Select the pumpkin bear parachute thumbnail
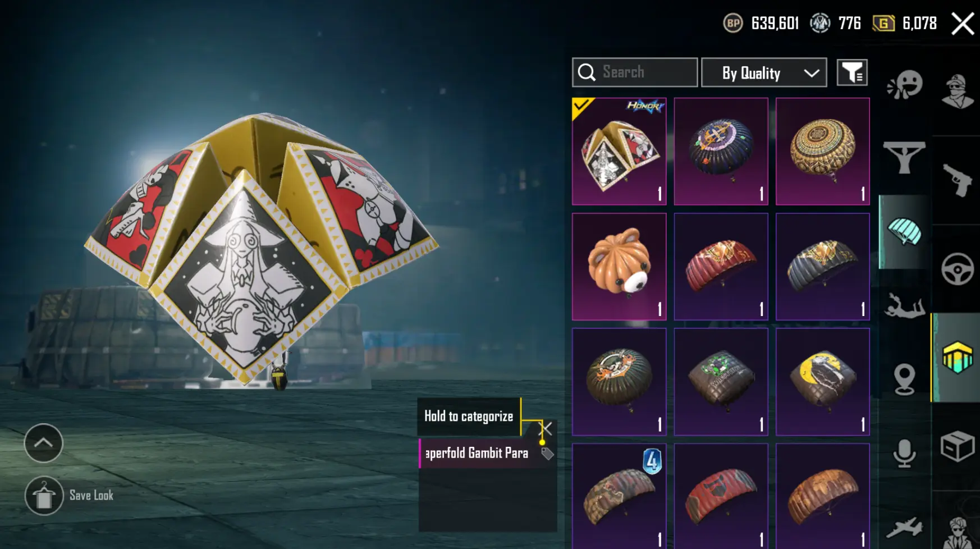This screenshot has height=549, width=980. 619,267
